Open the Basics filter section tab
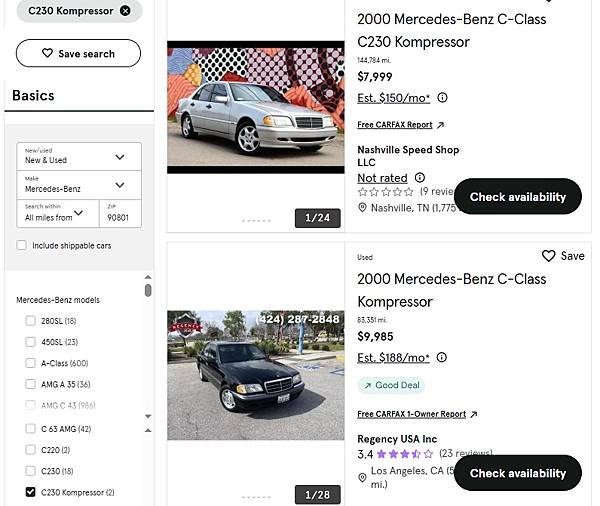Viewport: 600px width, 506px height. click(33, 95)
